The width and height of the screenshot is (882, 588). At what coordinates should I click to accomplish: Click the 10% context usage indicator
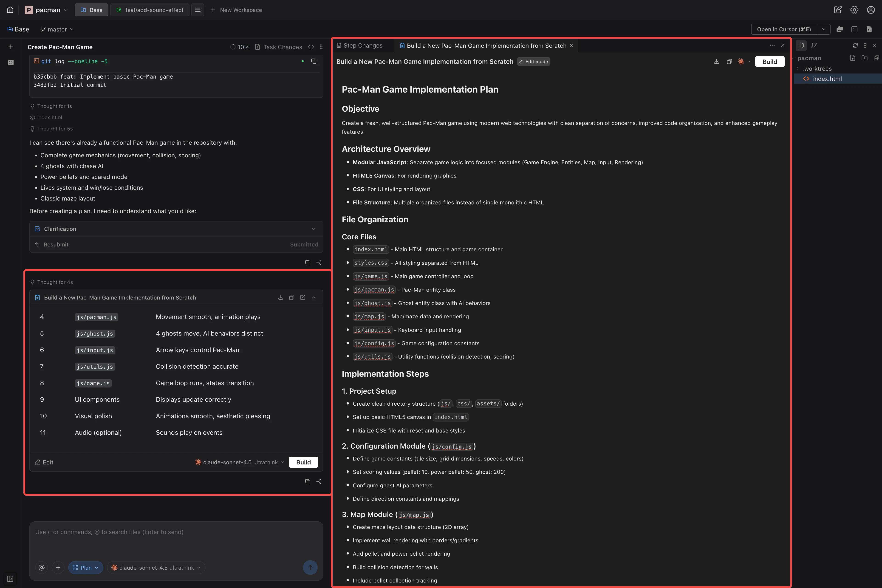coord(240,47)
